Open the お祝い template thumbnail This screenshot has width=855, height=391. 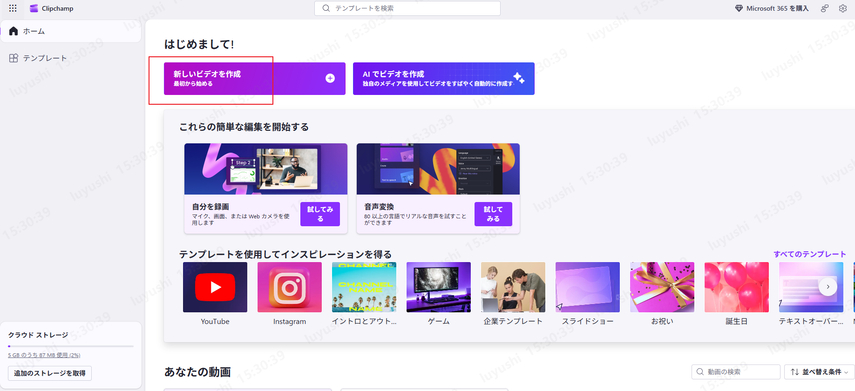(x=662, y=287)
